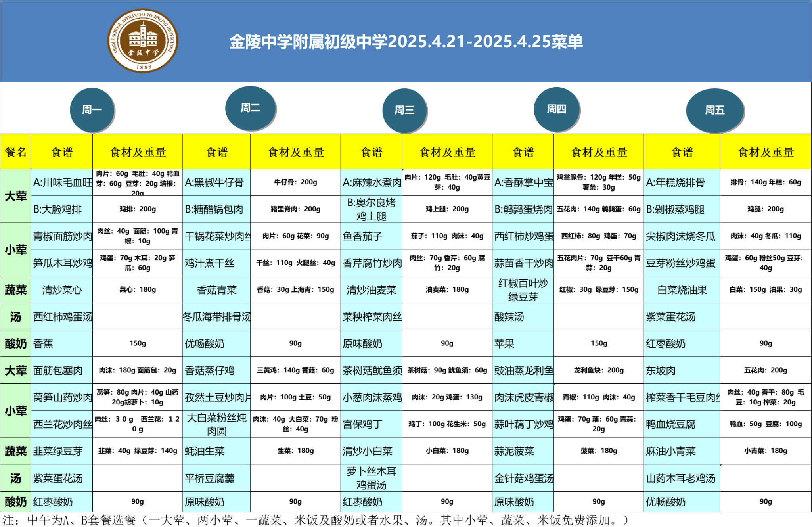Click the A:川味毛血旺 dish cell
The image size is (812, 527).
(62, 182)
